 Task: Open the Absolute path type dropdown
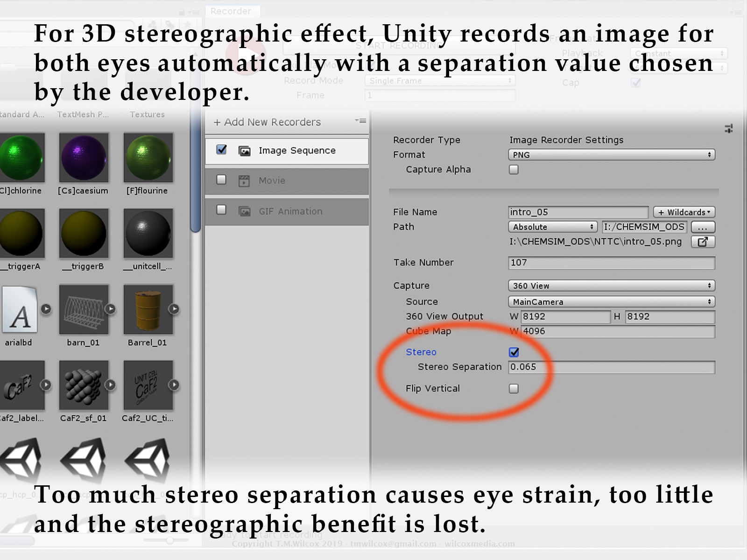553,227
